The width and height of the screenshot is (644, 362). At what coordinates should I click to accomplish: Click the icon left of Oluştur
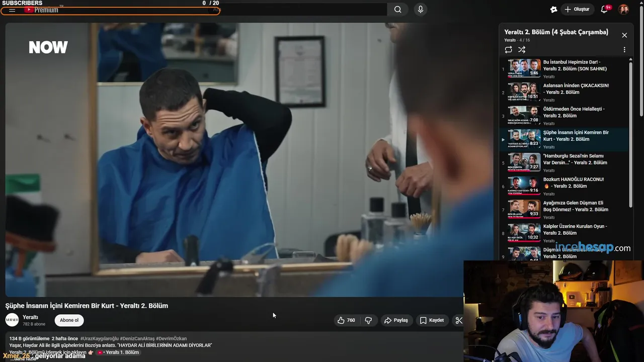553,10
